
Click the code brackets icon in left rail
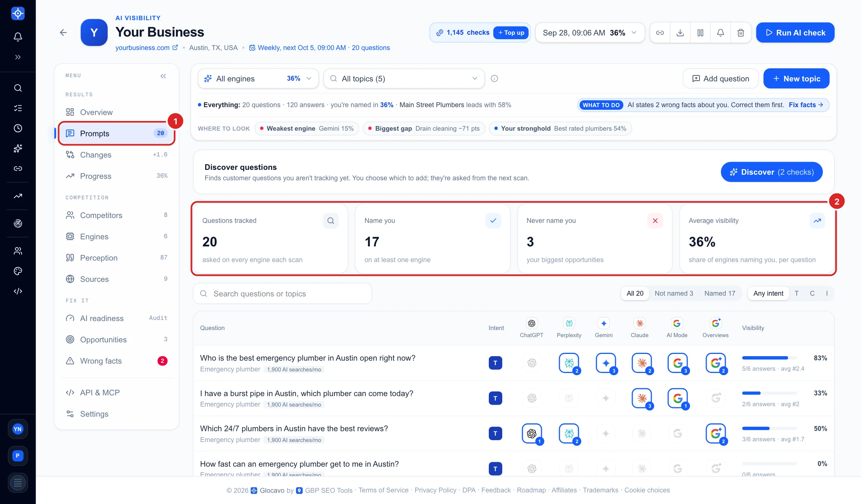pos(18,291)
